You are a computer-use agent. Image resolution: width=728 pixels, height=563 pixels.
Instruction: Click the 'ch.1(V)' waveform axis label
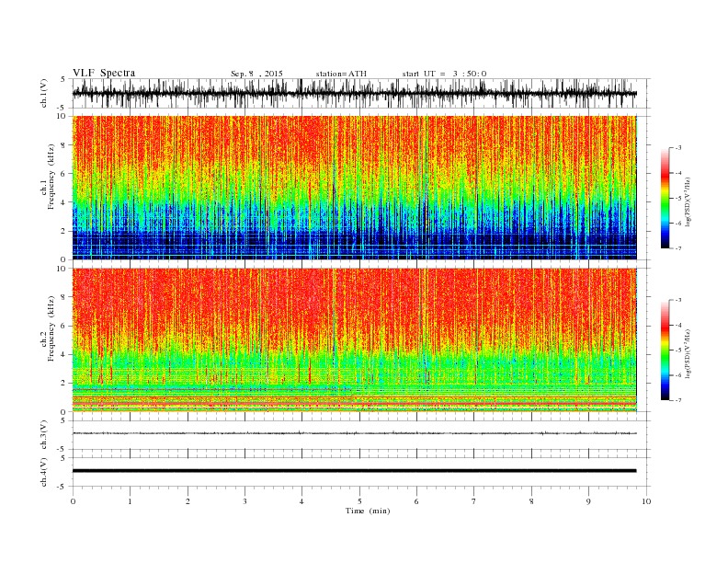point(44,94)
